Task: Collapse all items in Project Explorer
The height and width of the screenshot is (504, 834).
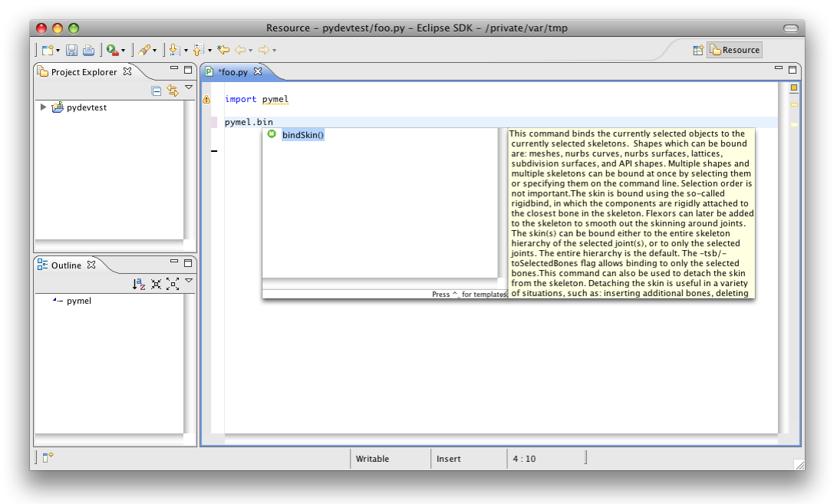Action: coord(157,91)
